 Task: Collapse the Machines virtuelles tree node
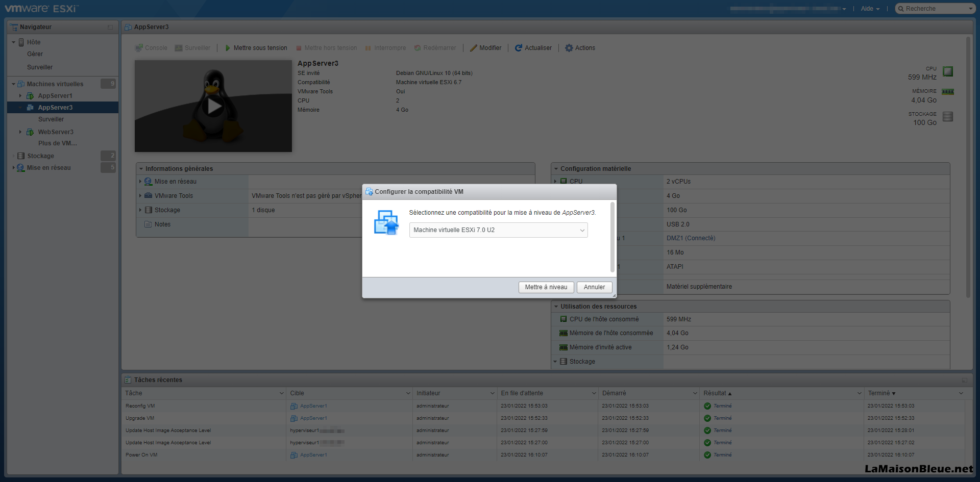click(x=13, y=84)
